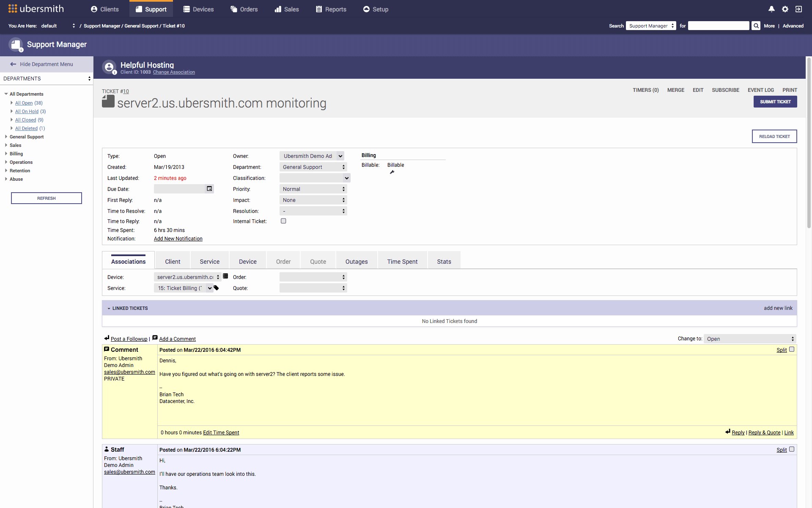Click the Due Date input field
The width and height of the screenshot is (812, 508).
(180, 189)
